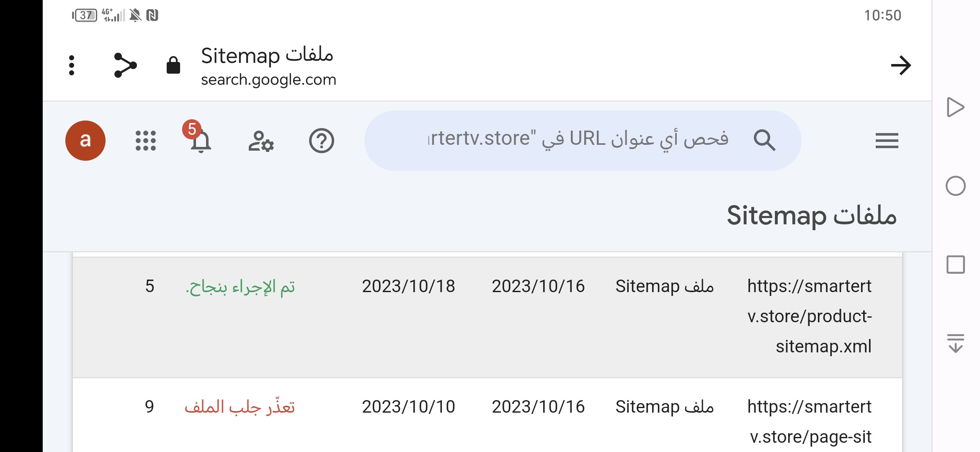Image resolution: width=980 pixels, height=452 pixels.
Task: Tap the red fetch-failed status text
Action: click(240, 407)
